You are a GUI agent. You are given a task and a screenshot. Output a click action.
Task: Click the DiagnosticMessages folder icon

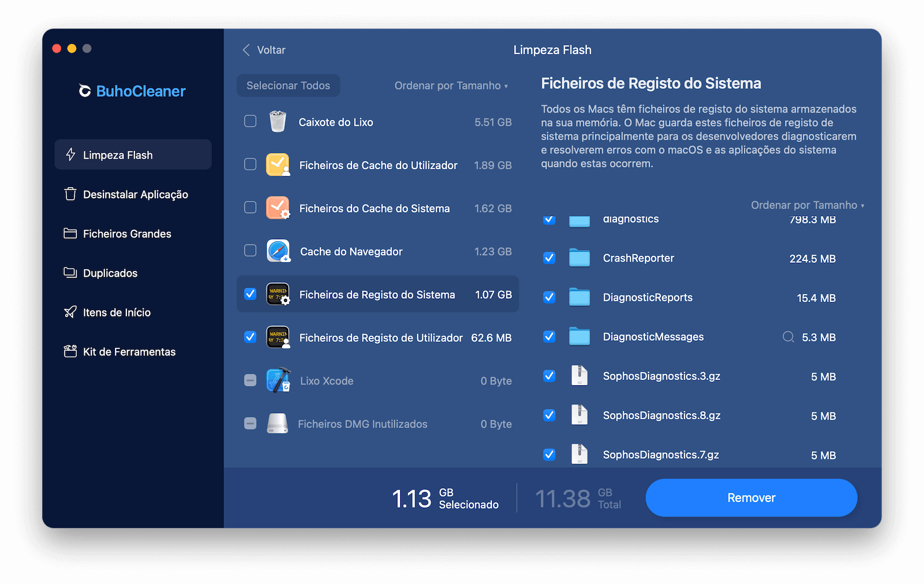point(579,337)
